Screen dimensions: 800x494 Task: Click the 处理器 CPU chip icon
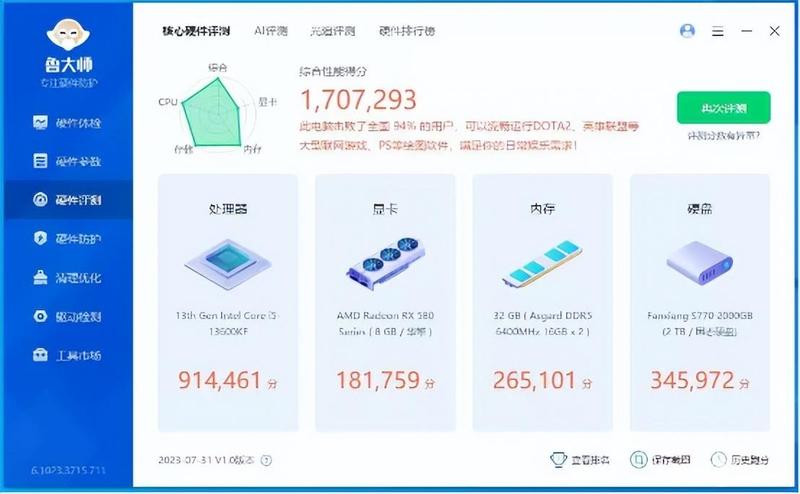(228, 263)
